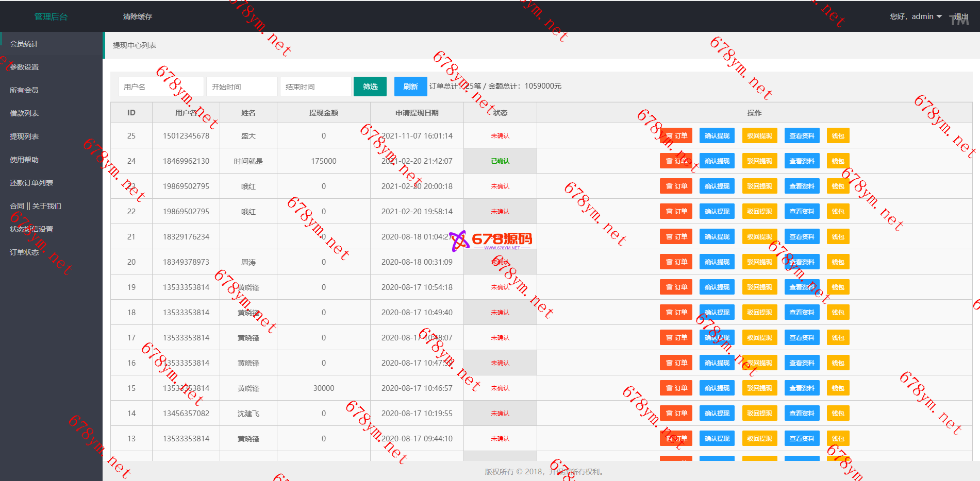
Task: Hit the trash 订单 button for ID 14
Action: (676, 414)
